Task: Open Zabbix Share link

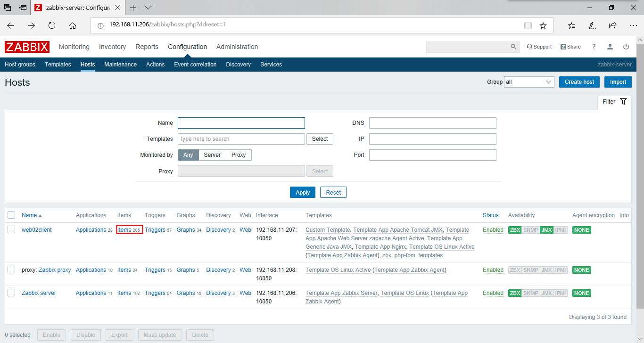Action: (570, 47)
